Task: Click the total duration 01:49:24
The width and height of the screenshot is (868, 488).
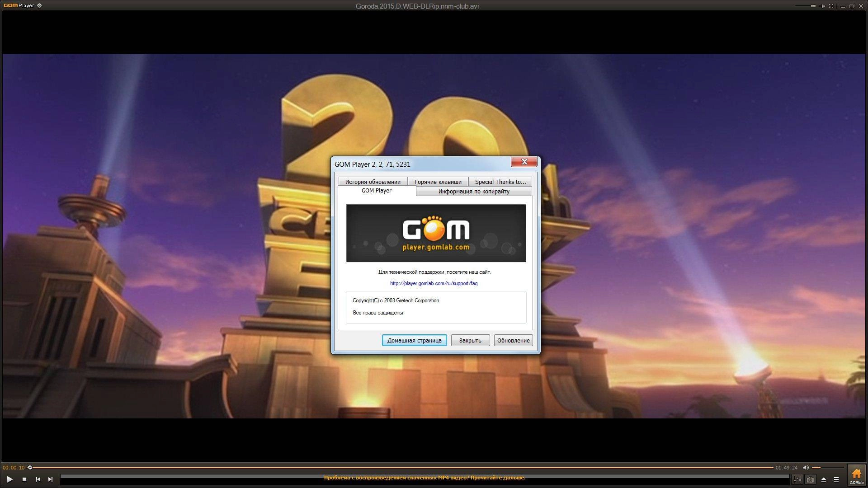Action: click(787, 468)
